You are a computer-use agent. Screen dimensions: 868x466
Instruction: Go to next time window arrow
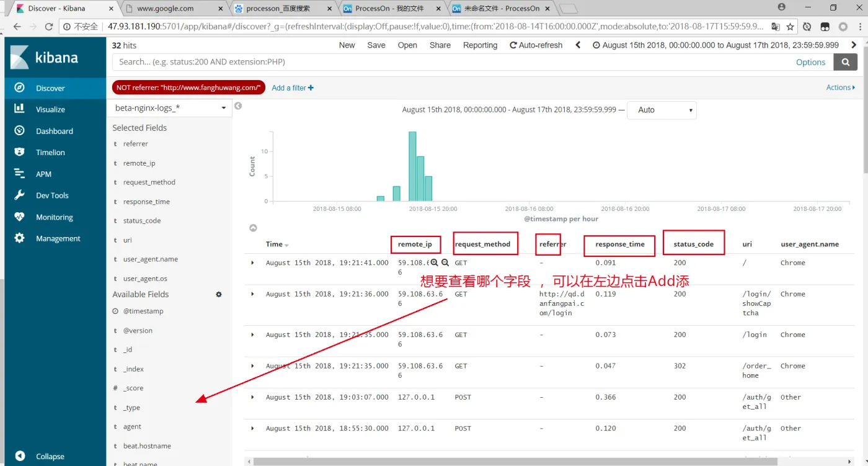point(854,45)
